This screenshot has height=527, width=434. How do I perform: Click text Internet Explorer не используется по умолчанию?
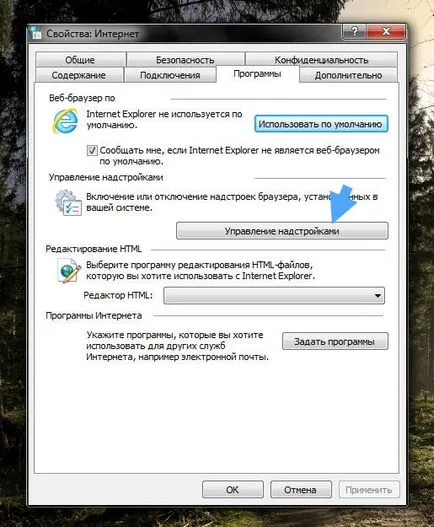(x=164, y=119)
